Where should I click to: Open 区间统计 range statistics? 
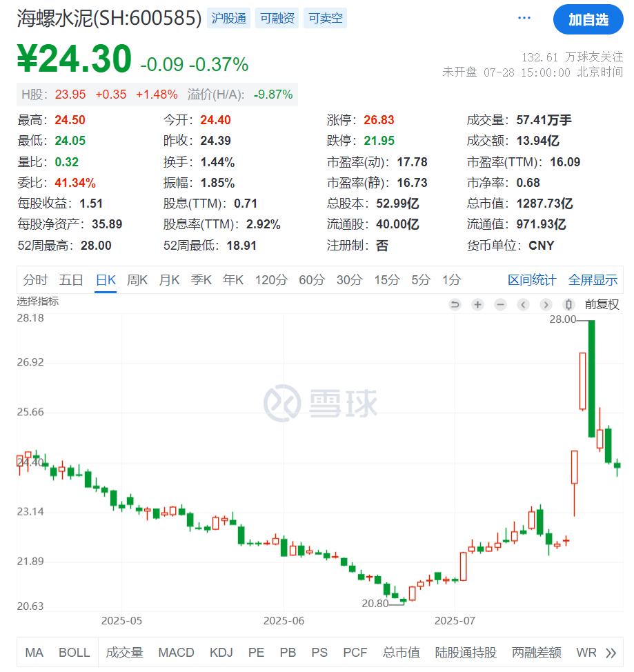click(x=532, y=280)
